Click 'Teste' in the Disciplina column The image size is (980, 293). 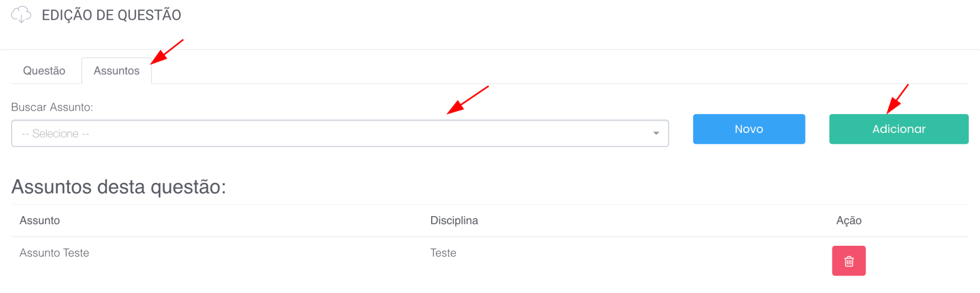pos(443,253)
